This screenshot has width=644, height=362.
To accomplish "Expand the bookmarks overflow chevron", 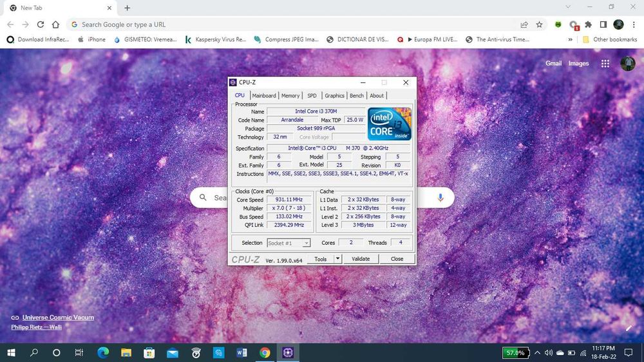I will (570, 39).
